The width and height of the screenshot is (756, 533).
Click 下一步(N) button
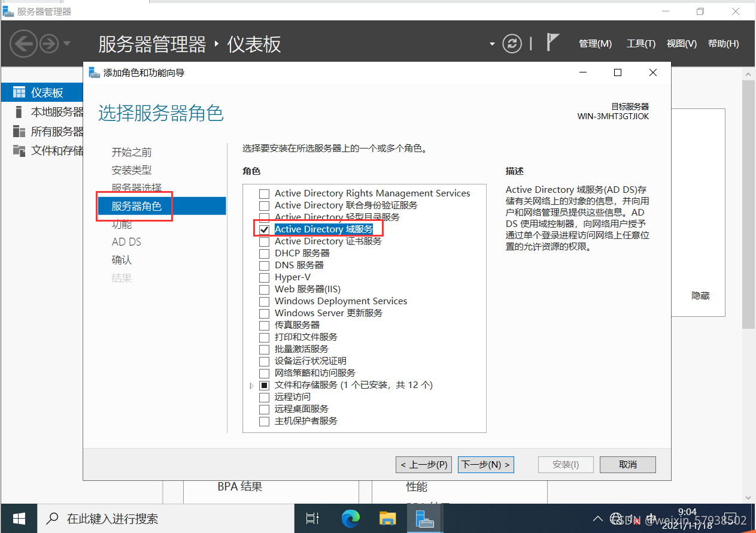tap(486, 465)
